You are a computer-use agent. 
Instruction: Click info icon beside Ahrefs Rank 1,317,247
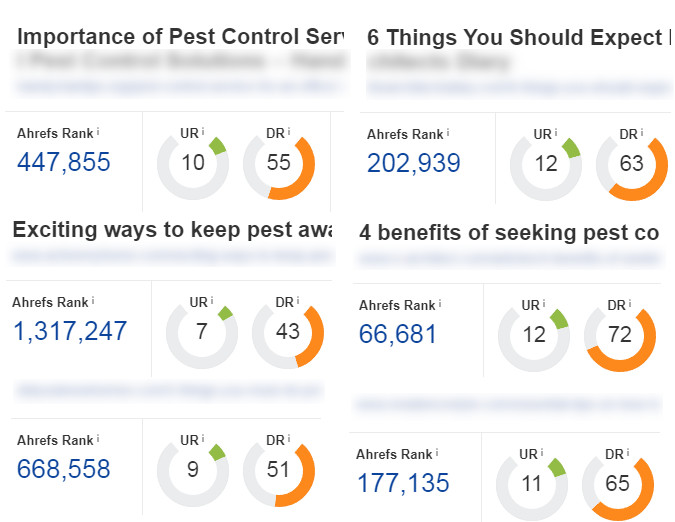click(x=94, y=301)
